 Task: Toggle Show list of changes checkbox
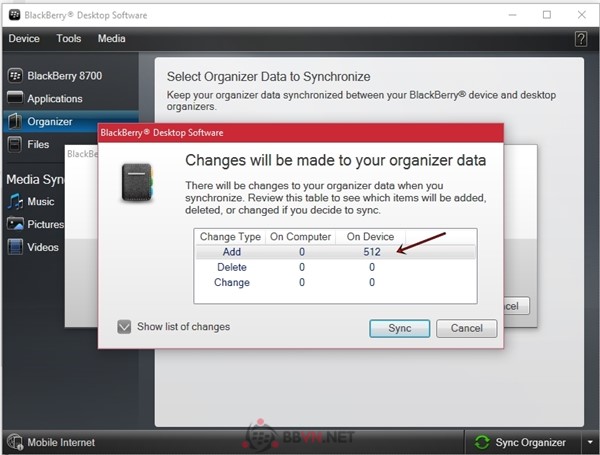(x=124, y=327)
